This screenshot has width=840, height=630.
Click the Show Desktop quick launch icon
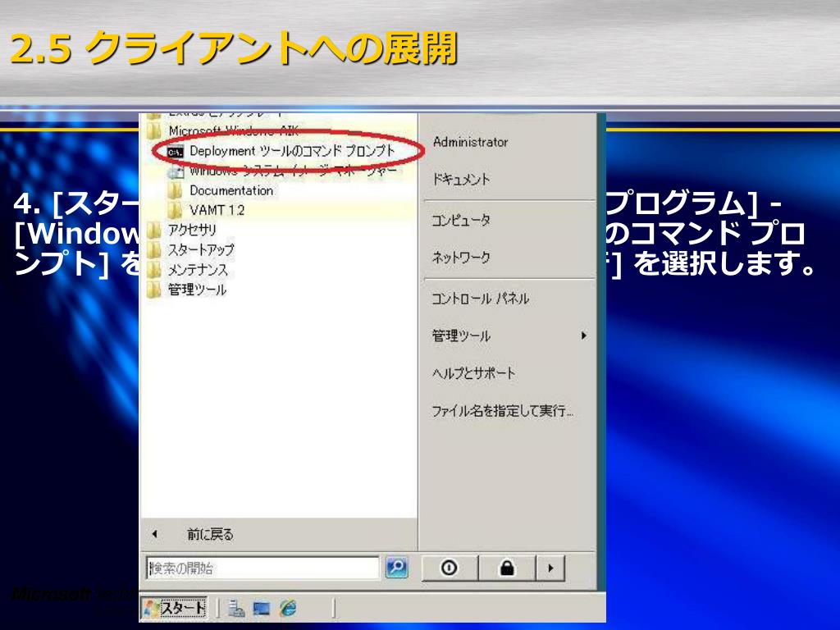[x=262, y=609]
